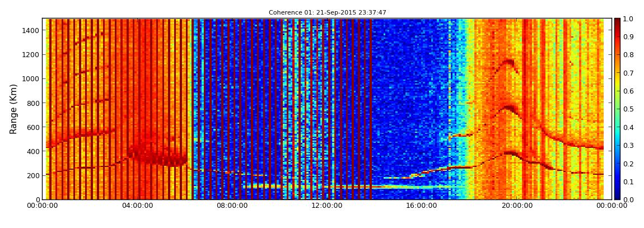
Task: Click the 200 range axis tick label
Action: click(33, 175)
